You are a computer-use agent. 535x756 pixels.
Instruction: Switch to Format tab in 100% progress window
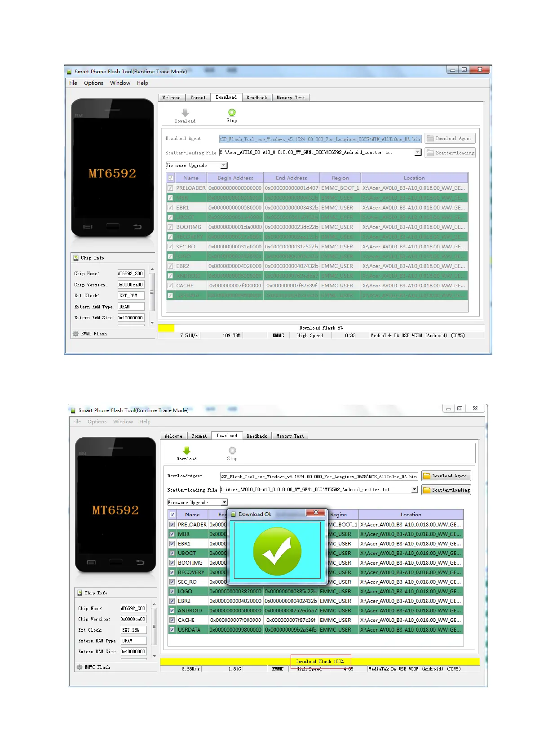[199, 436]
